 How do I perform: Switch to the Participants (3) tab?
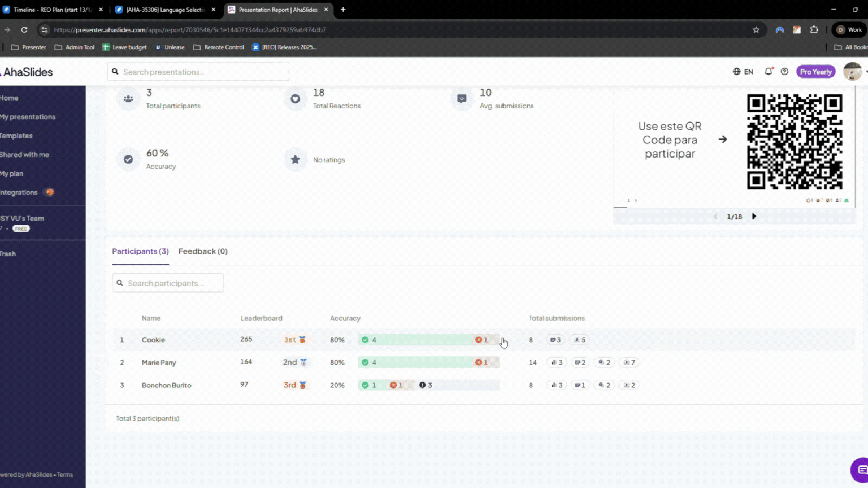140,251
